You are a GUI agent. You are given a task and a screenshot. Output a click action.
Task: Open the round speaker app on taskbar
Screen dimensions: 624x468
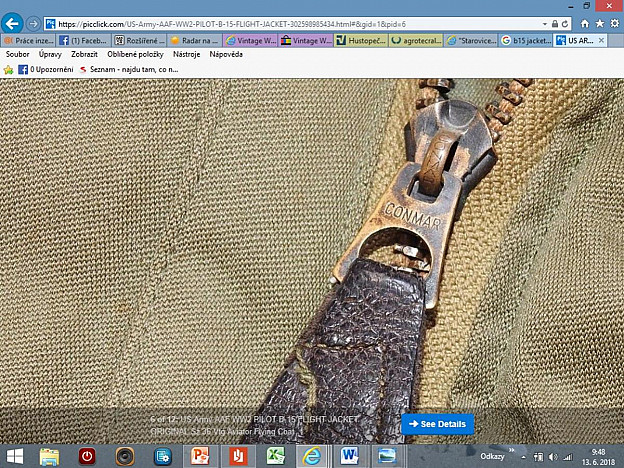(125, 456)
